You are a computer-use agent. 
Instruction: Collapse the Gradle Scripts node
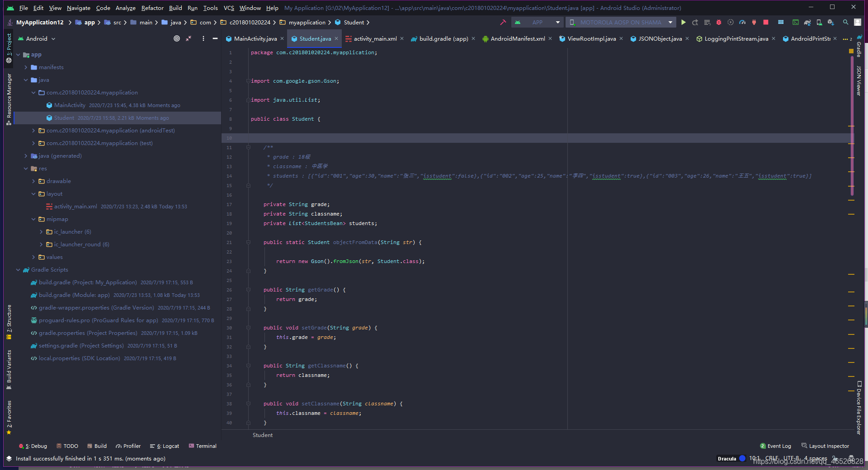18,270
